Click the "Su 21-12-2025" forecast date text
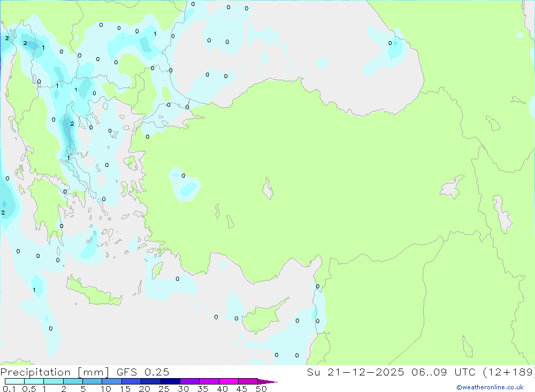The width and height of the screenshot is (535, 392). 355,372
